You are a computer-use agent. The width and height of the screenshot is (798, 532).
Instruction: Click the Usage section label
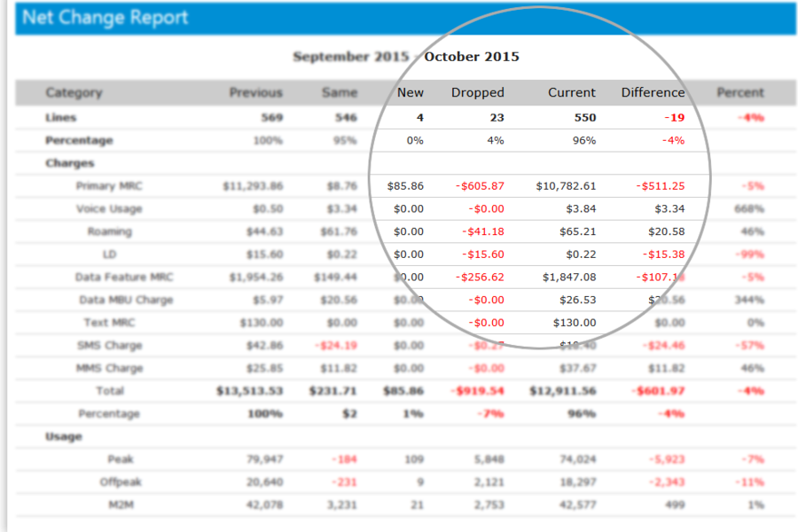pos(64,437)
